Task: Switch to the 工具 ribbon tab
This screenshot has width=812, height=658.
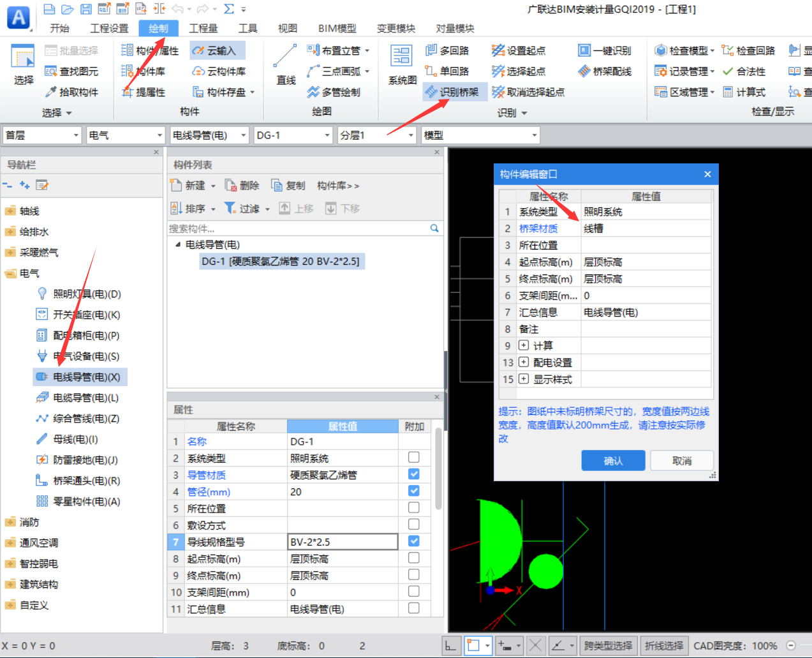Action: [x=247, y=28]
